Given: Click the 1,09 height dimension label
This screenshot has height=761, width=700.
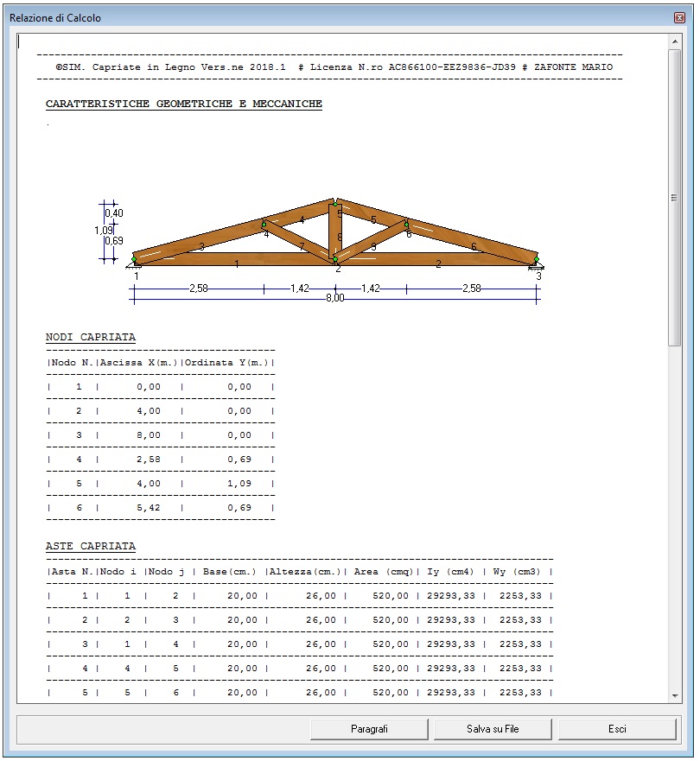Looking at the screenshot, I should pos(104,230).
